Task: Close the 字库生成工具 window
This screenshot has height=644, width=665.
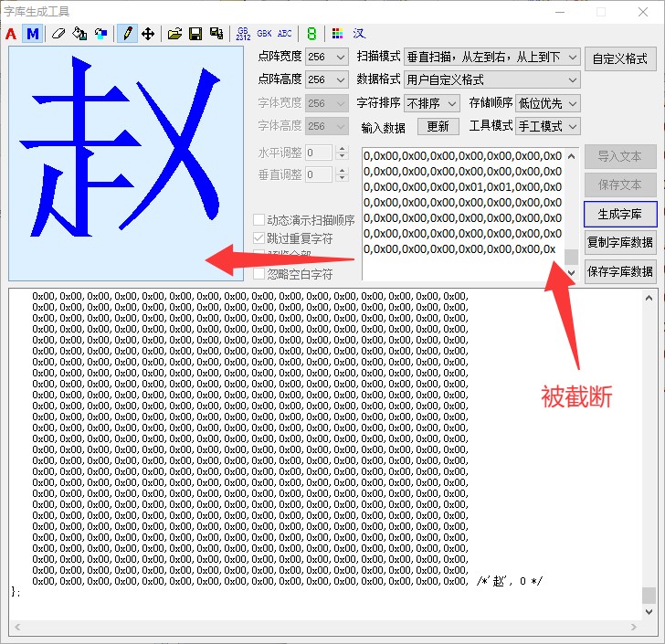Action: tap(643, 12)
